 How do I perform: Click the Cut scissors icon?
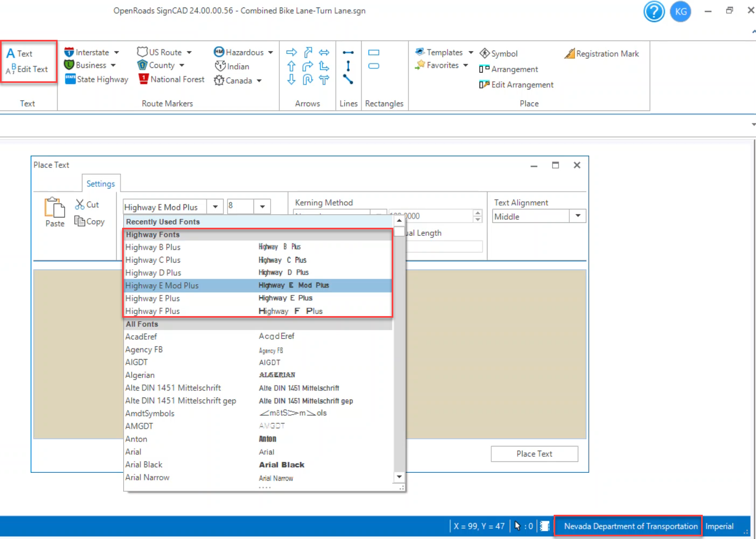80,205
